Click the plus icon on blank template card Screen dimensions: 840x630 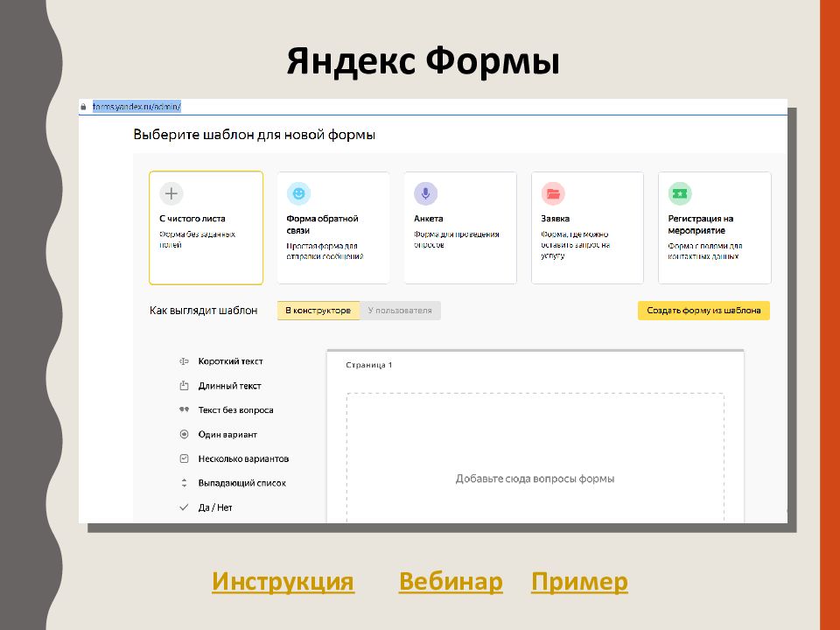click(x=171, y=193)
